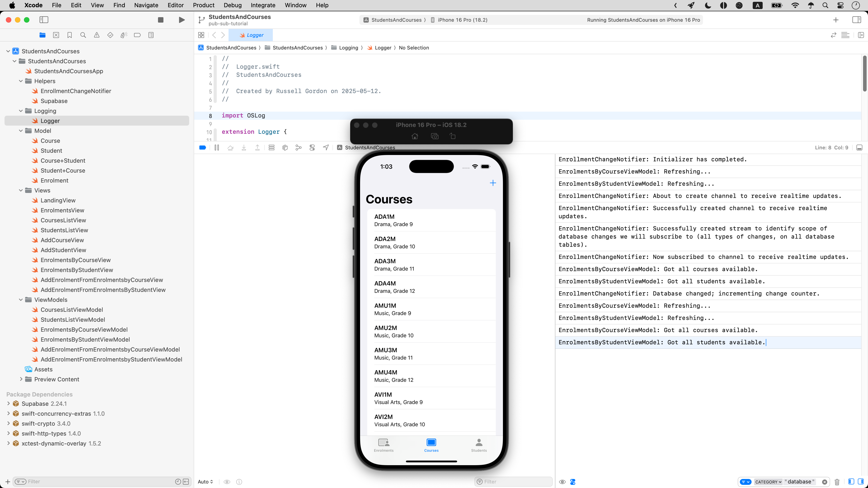Toggle the navigator sidebar visibility
Screen dimensions: 868x488
pos(44,20)
